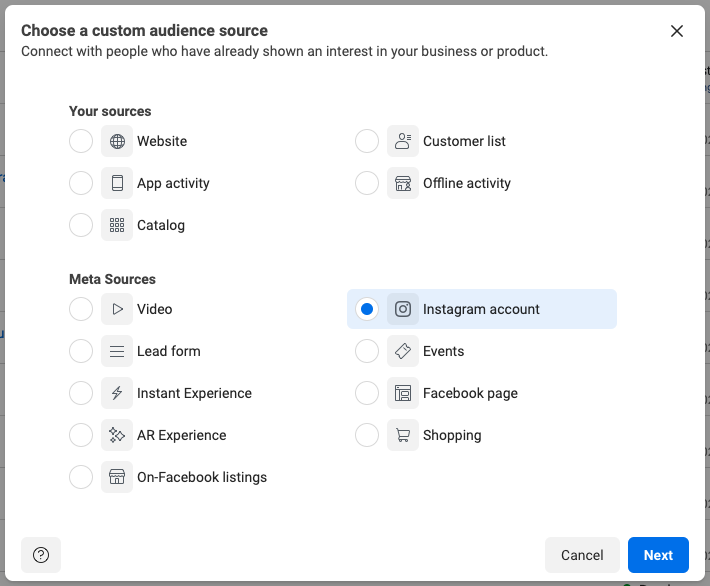Click the On-Facebook listings label text
710x586 pixels.
click(202, 477)
